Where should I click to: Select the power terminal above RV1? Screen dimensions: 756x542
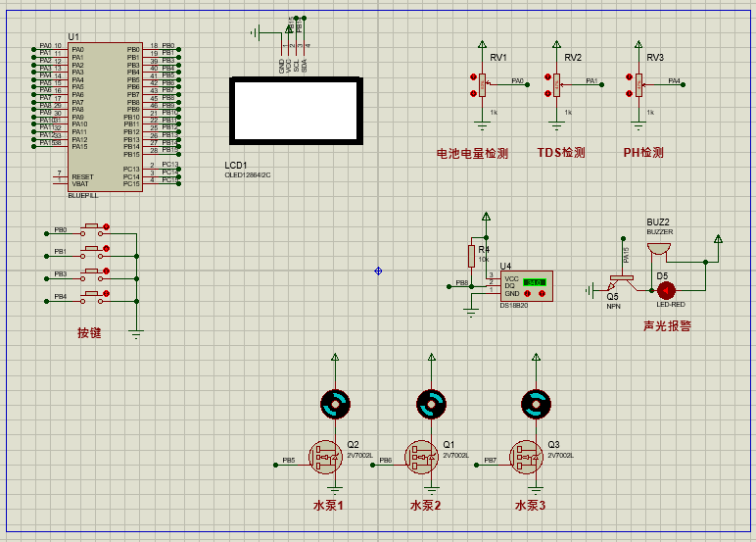[x=482, y=44]
